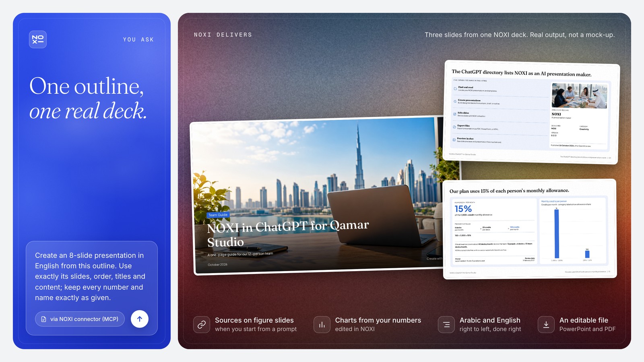The width and height of the screenshot is (644, 362).
Task: Click the One outline, one real deck headline
Action: [88, 98]
